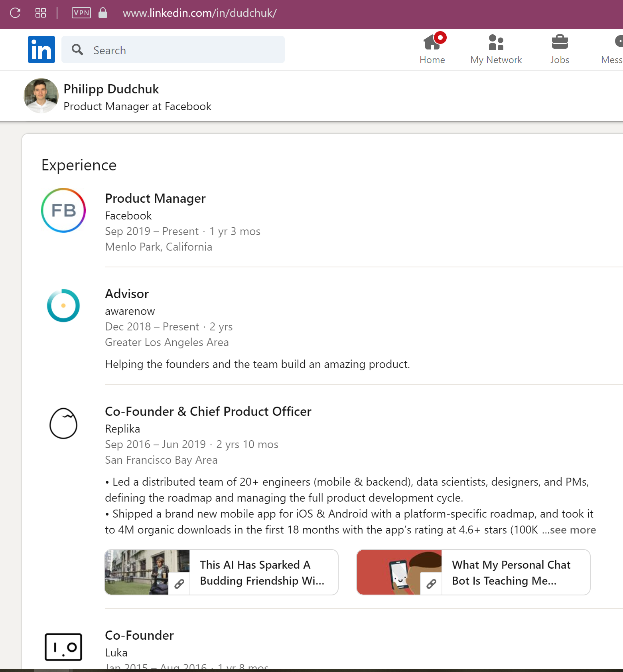Image resolution: width=623 pixels, height=672 pixels.
Task: Open the Jobs briefcase tab
Action: click(560, 49)
